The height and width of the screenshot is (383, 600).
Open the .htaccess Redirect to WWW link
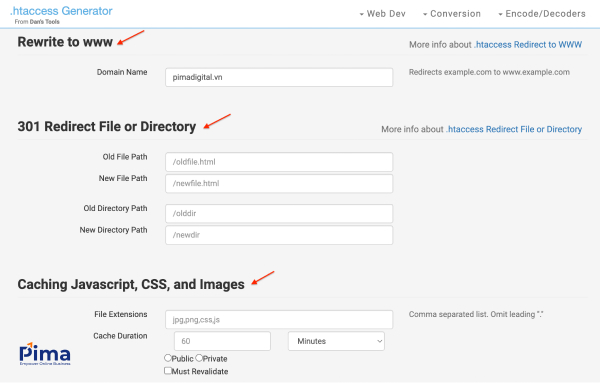pos(528,45)
